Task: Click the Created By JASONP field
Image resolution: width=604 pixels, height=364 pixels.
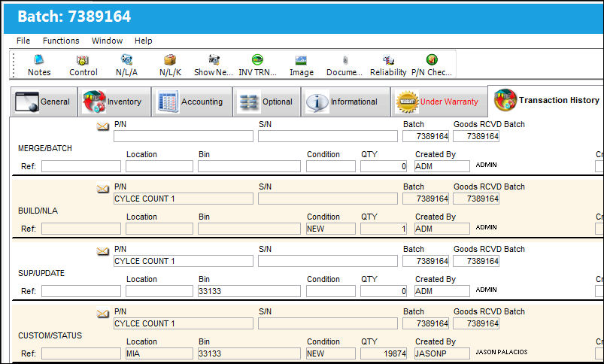Action: tap(442, 353)
